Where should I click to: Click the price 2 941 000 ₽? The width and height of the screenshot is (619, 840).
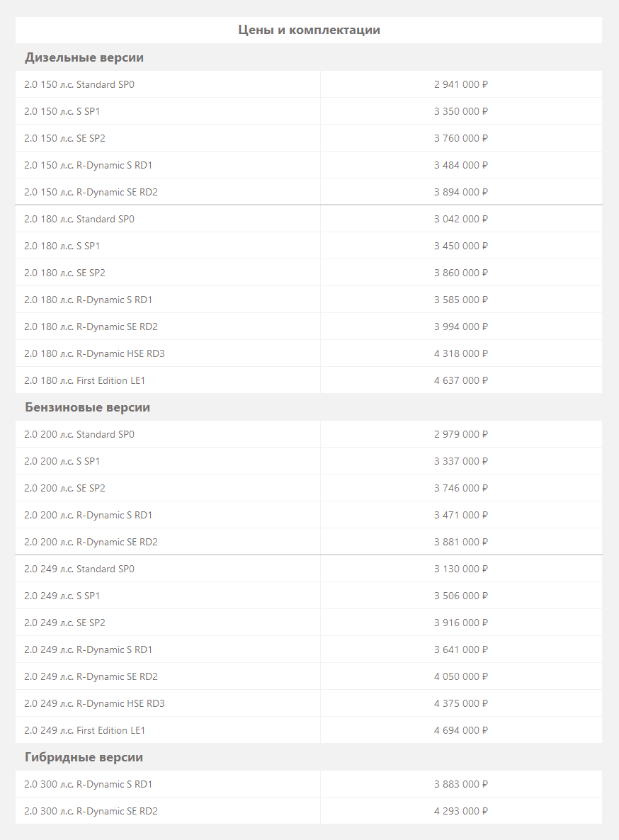coord(461,85)
